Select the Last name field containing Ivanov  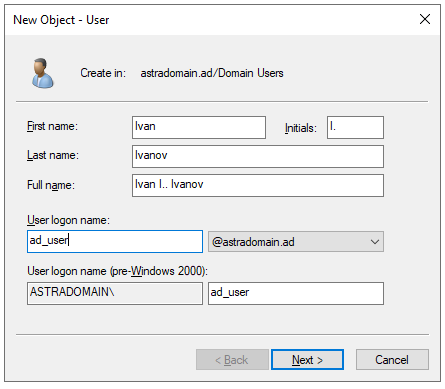click(x=258, y=156)
